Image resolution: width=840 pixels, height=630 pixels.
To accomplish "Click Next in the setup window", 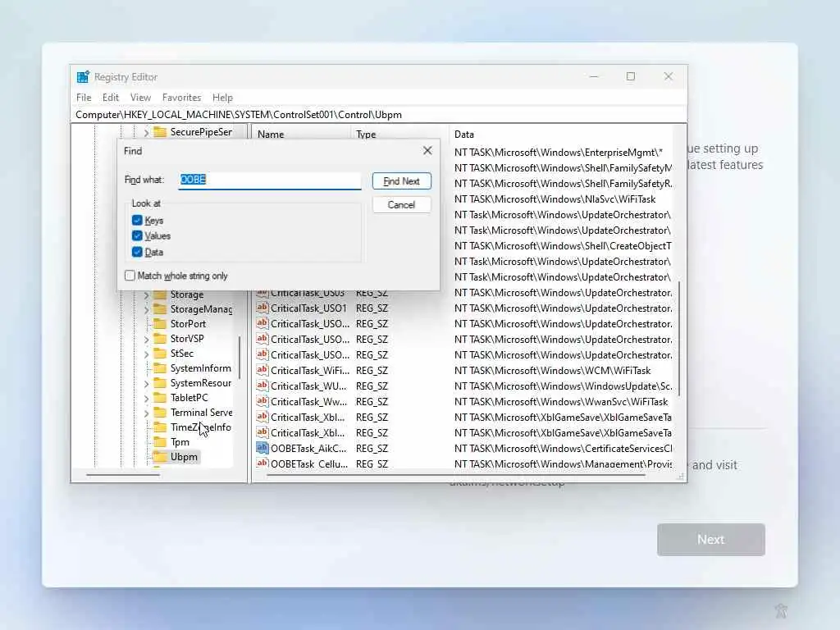I will [x=711, y=540].
